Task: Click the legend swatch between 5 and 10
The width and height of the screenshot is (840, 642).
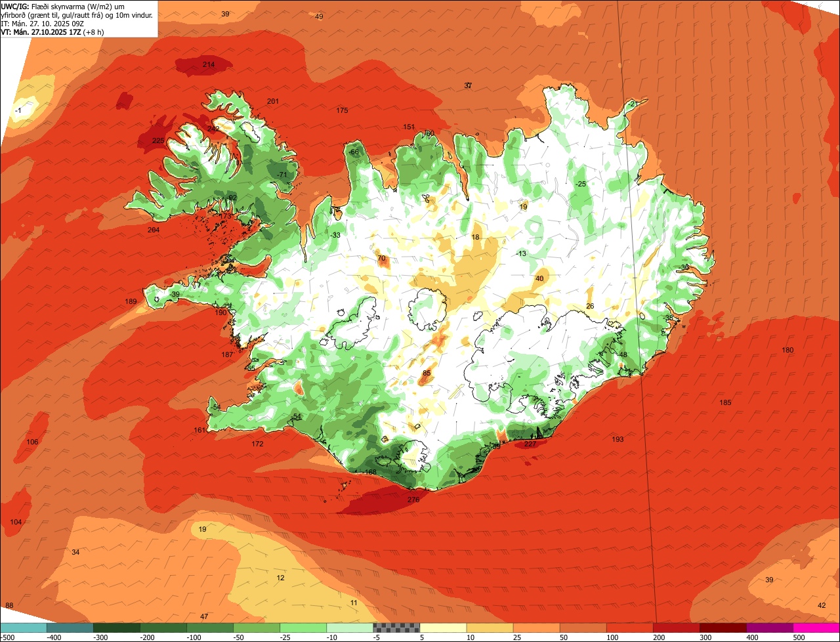Action: pyautogui.click(x=443, y=628)
